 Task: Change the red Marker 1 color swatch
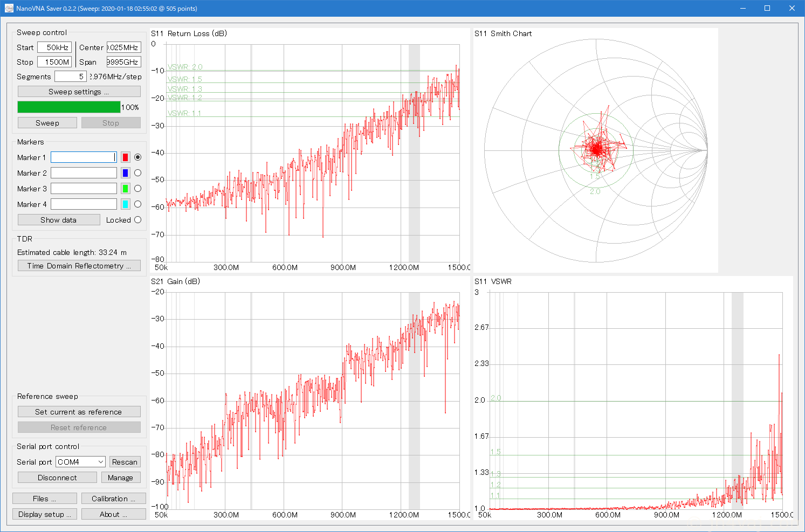click(x=125, y=157)
